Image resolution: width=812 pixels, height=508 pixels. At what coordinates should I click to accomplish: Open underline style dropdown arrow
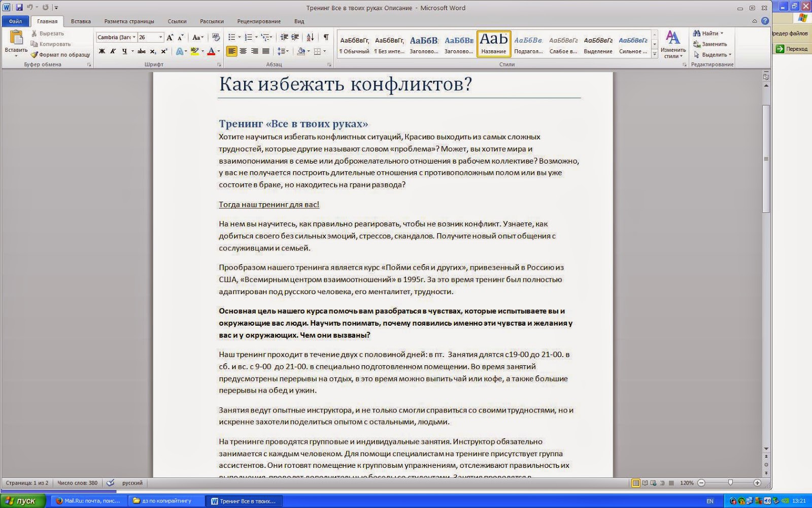click(132, 51)
